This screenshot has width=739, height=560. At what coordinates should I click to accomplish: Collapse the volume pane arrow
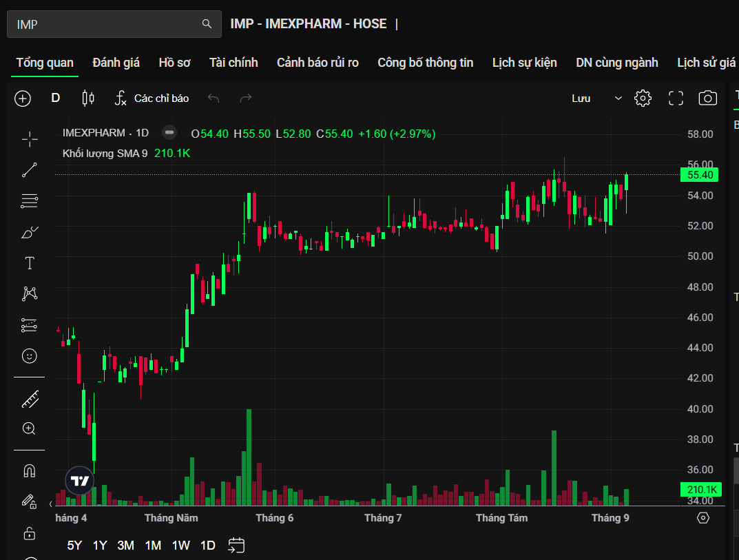[x=51, y=504]
